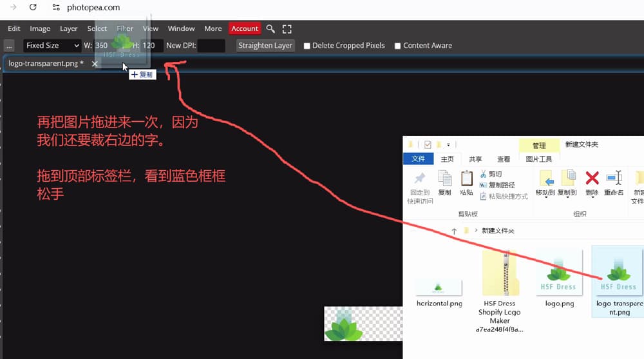The image size is (644, 359).
Task: Open the Window menu
Action: pyautogui.click(x=181, y=28)
